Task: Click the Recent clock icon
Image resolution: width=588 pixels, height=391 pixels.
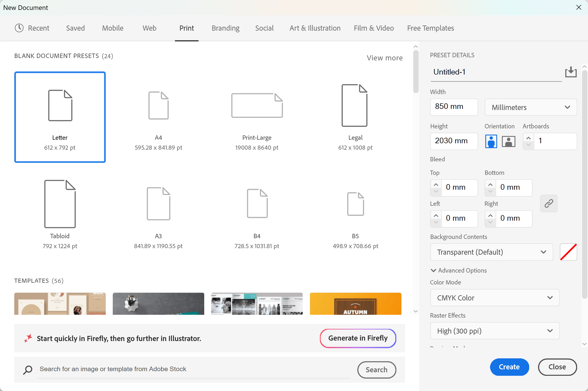Action: point(19,28)
